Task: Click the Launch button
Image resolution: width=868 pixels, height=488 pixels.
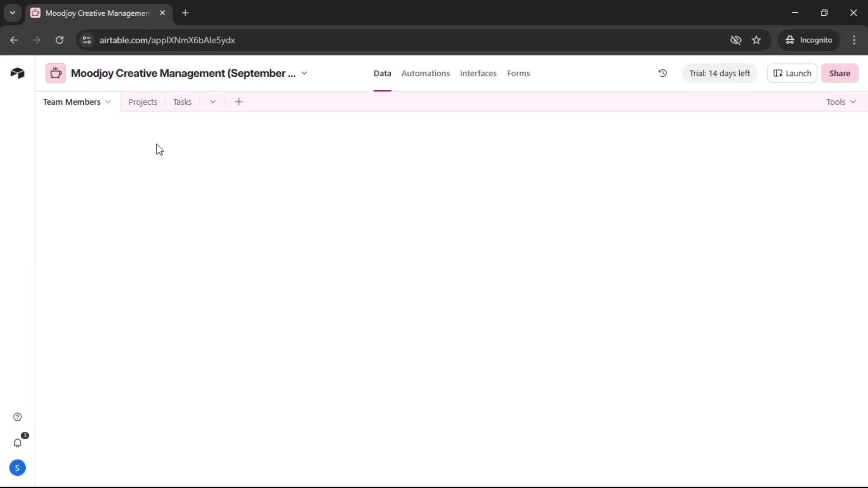Action: (792, 73)
